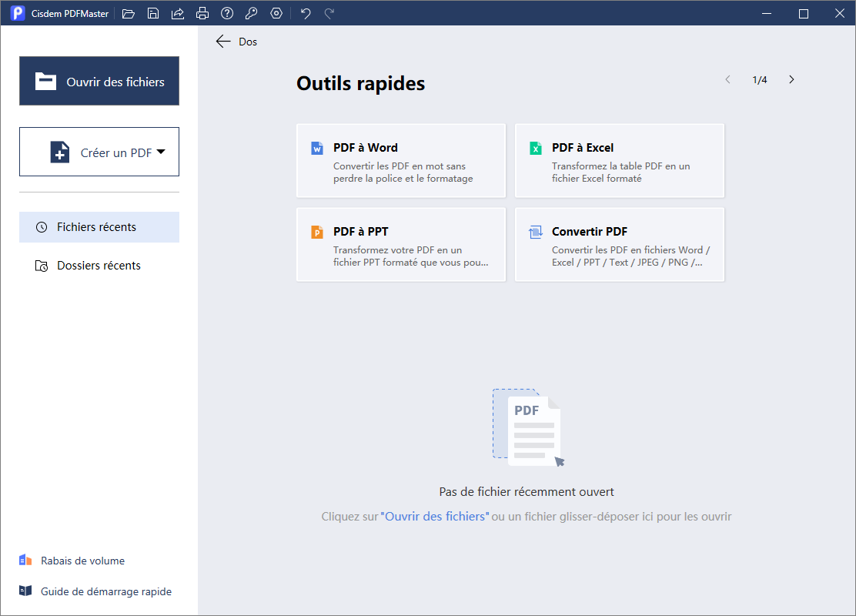This screenshot has width=856, height=616.
Task: Click the share export icon
Action: [x=178, y=13]
